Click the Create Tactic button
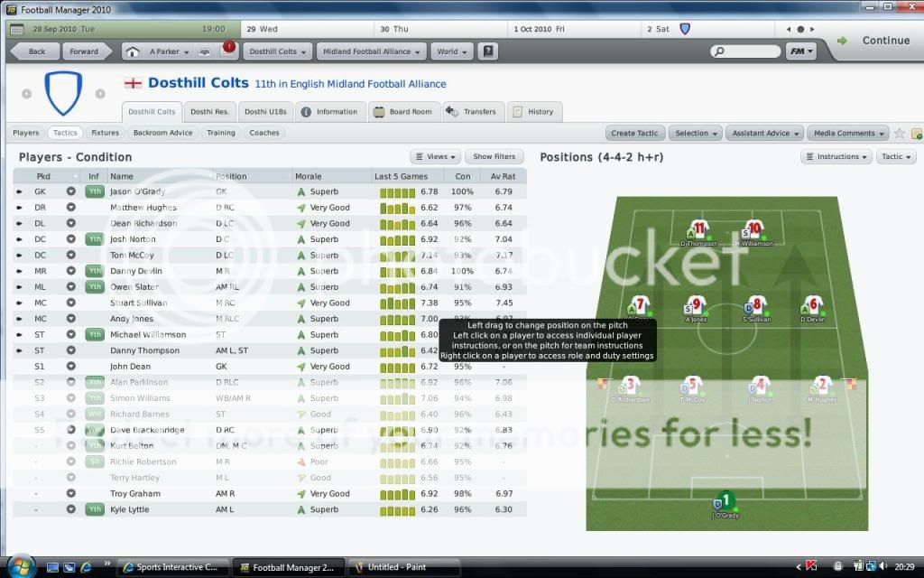 pyautogui.click(x=634, y=133)
